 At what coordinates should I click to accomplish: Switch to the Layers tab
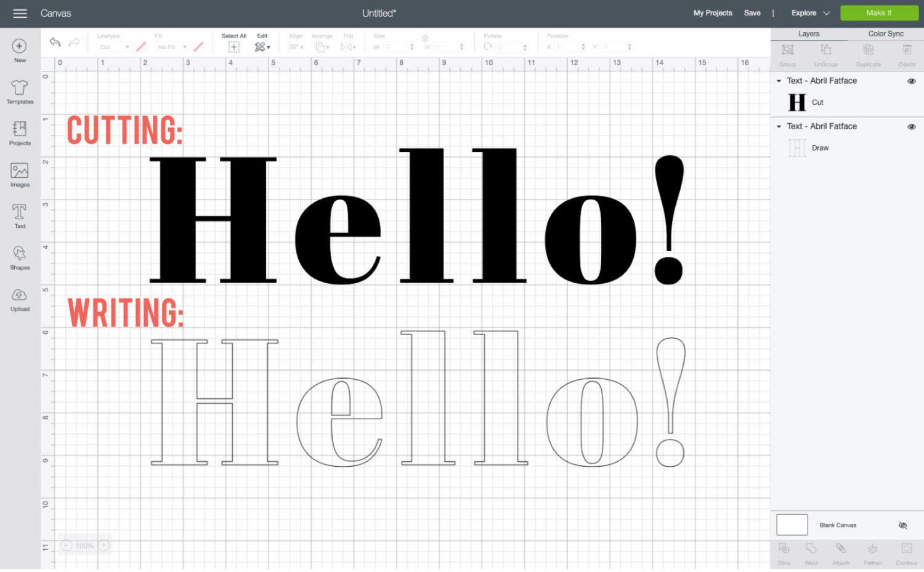tap(809, 34)
